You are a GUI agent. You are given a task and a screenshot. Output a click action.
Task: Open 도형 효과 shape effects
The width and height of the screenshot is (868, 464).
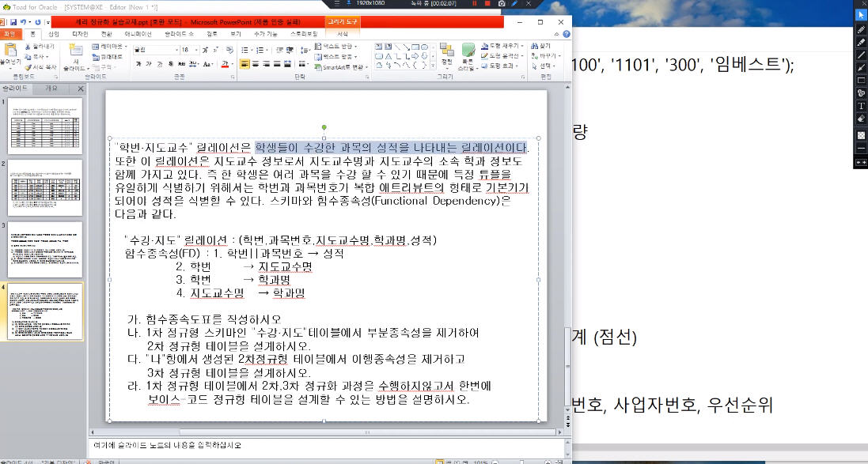pos(501,66)
